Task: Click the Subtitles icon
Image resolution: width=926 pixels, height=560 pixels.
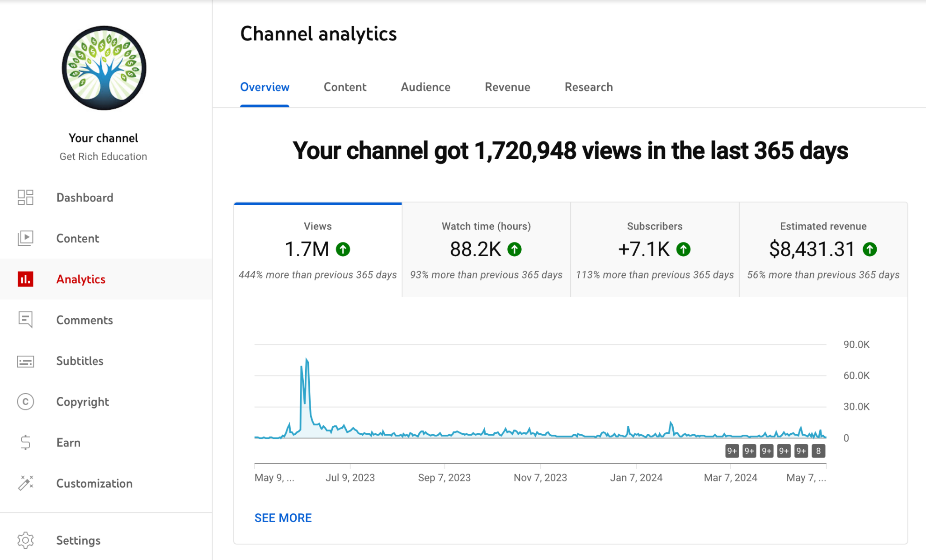Action: point(25,361)
